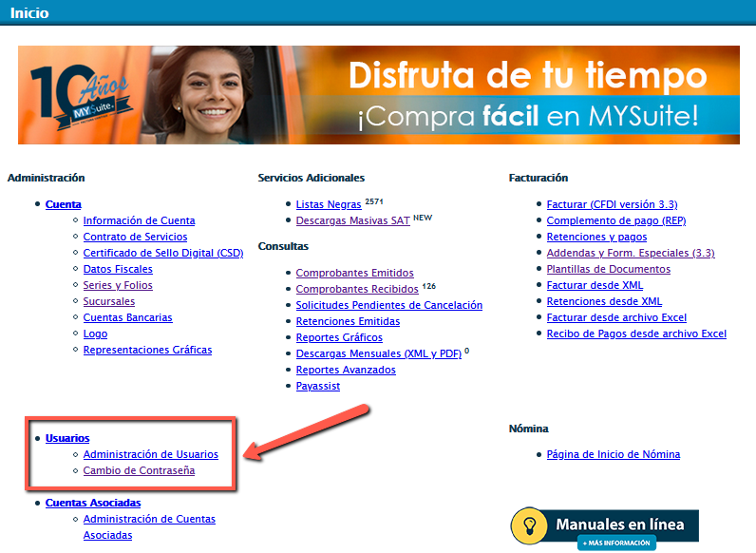Screen dimensions: 756x553
Task: Open Descargas Masivas SAT link
Action: 351,220
